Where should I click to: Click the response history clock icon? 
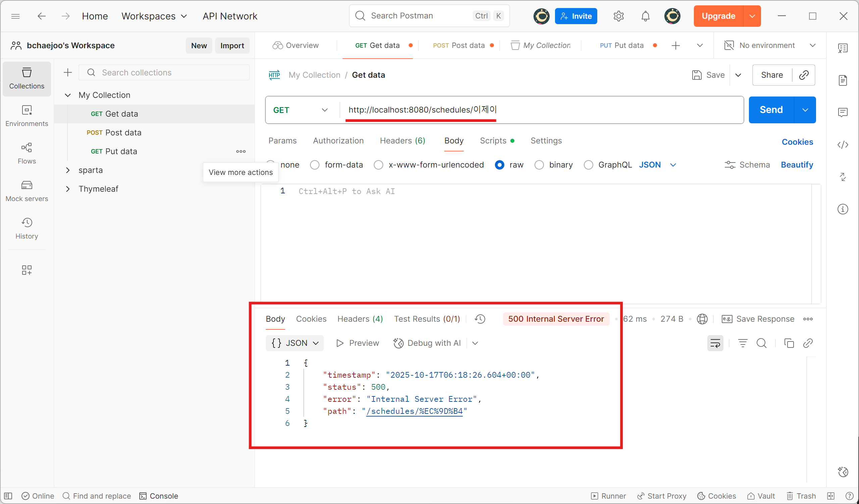[x=480, y=319]
